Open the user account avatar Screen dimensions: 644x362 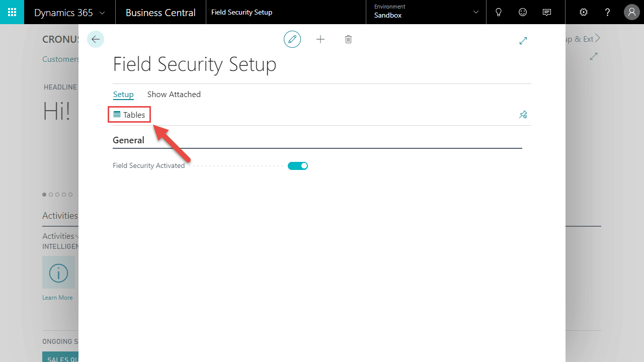tap(632, 12)
